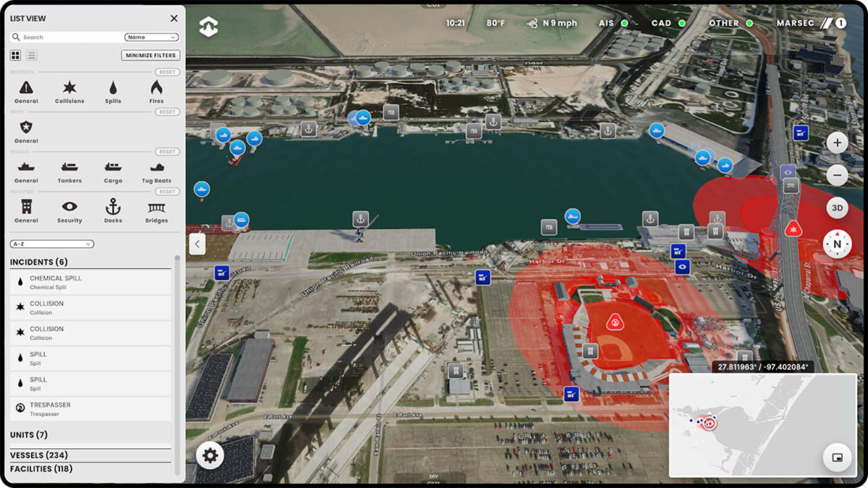This screenshot has width=868, height=488.
Task: Filter facilities by Bridges icon
Action: (156, 207)
